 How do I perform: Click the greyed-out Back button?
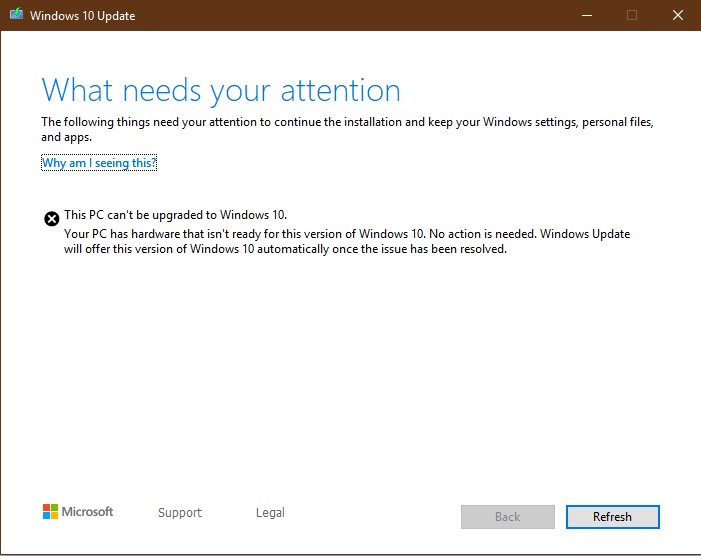(x=507, y=517)
